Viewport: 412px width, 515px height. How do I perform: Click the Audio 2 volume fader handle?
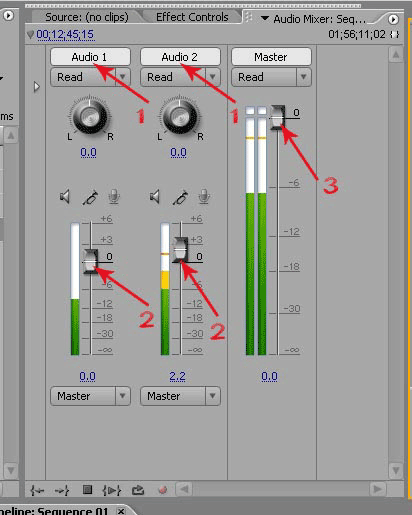(180, 250)
